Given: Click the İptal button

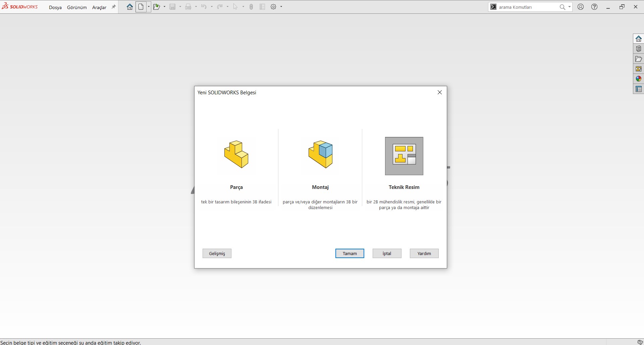Looking at the screenshot, I should (x=387, y=253).
